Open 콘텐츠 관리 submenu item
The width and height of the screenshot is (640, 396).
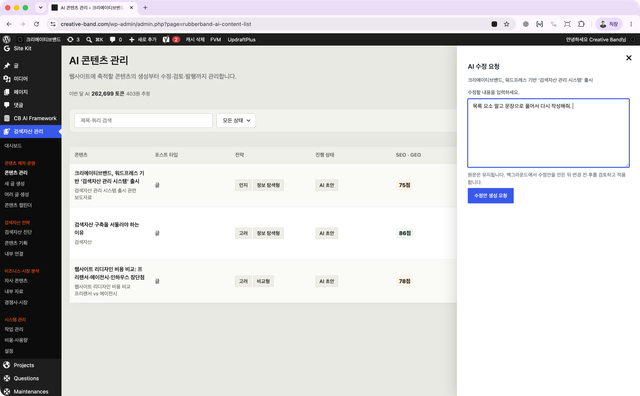point(16,173)
